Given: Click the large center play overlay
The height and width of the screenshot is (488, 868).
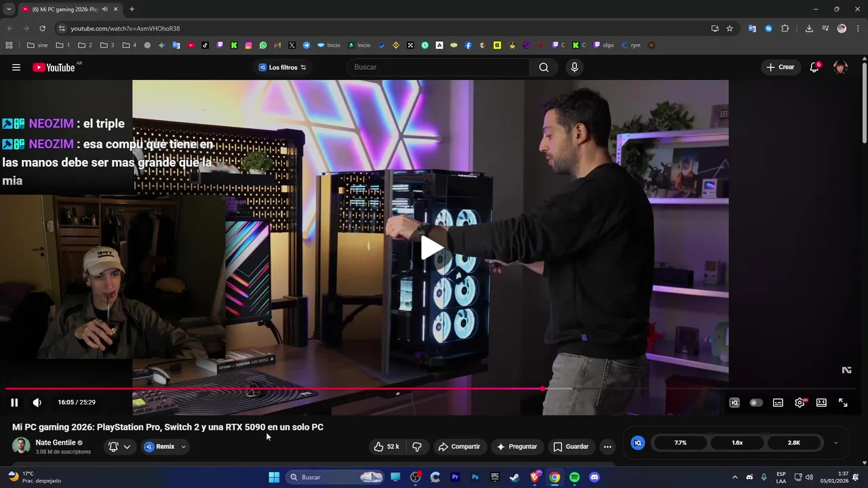Looking at the screenshot, I should [x=431, y=247].
